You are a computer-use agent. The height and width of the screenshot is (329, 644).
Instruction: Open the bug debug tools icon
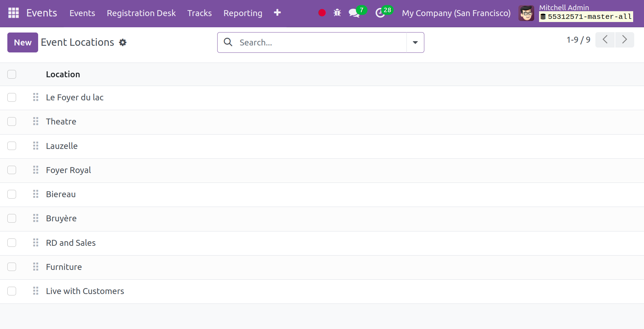[337, 13]
